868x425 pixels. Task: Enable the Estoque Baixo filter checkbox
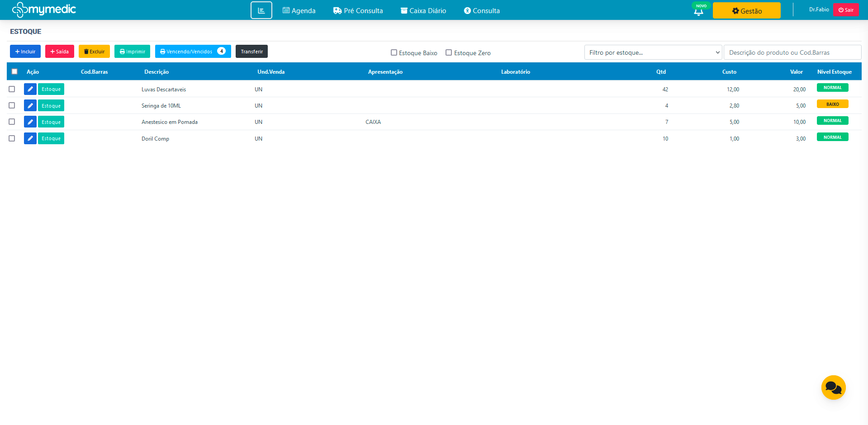(x=394, y=52)
